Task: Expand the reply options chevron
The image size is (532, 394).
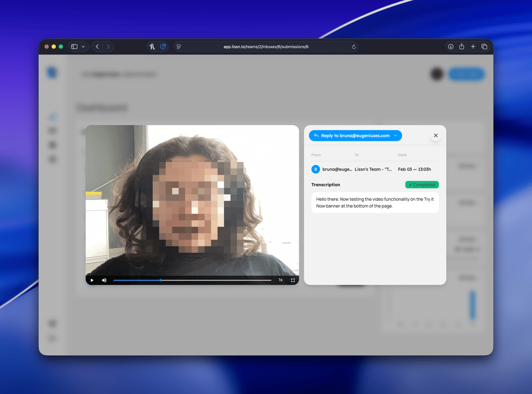Action: [x=395, y=136]
